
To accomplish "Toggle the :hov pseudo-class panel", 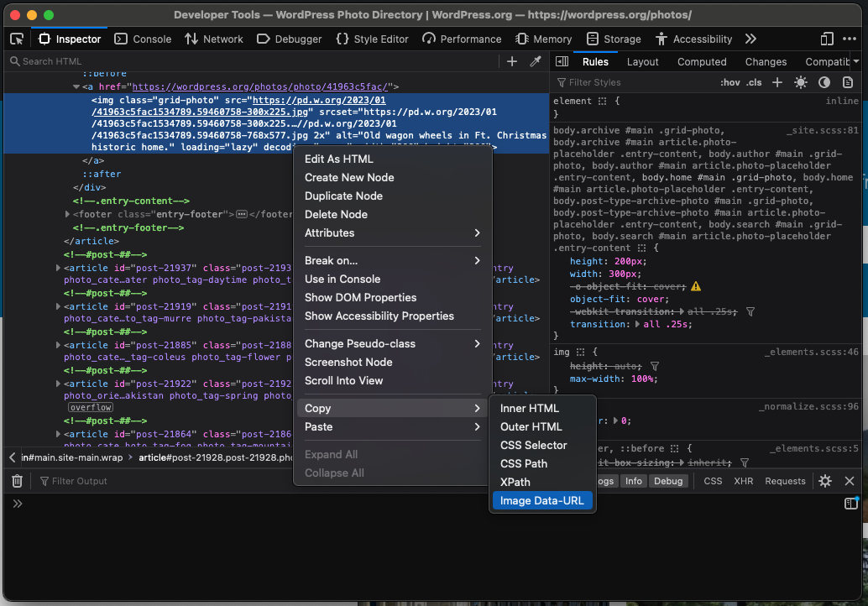I will [731, 82].
